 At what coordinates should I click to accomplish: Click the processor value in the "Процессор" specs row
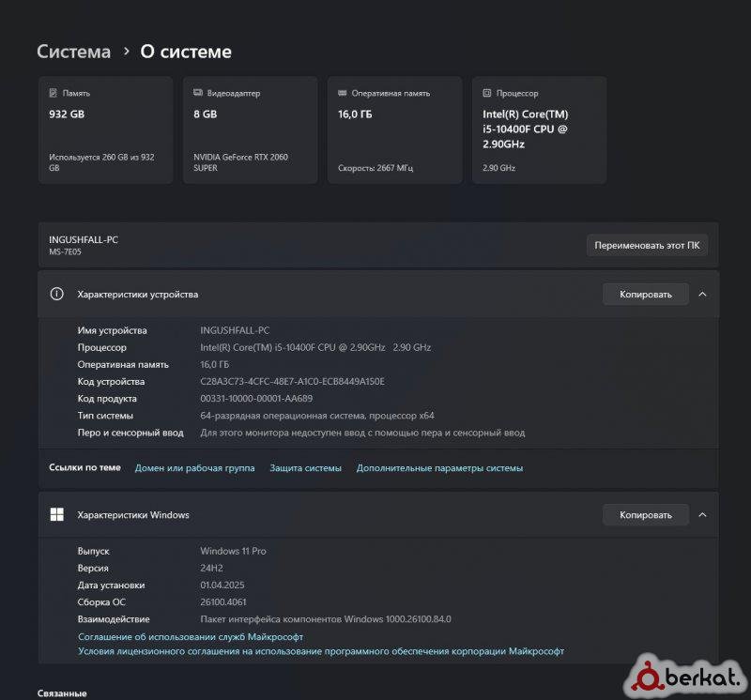[315, 347]
